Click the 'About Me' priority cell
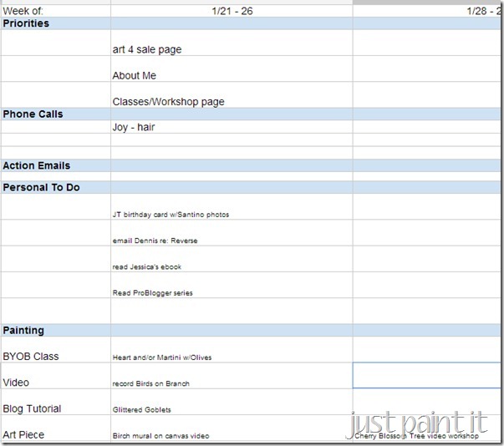Screen dimensions: 504x446 click(x=232, y=69)
